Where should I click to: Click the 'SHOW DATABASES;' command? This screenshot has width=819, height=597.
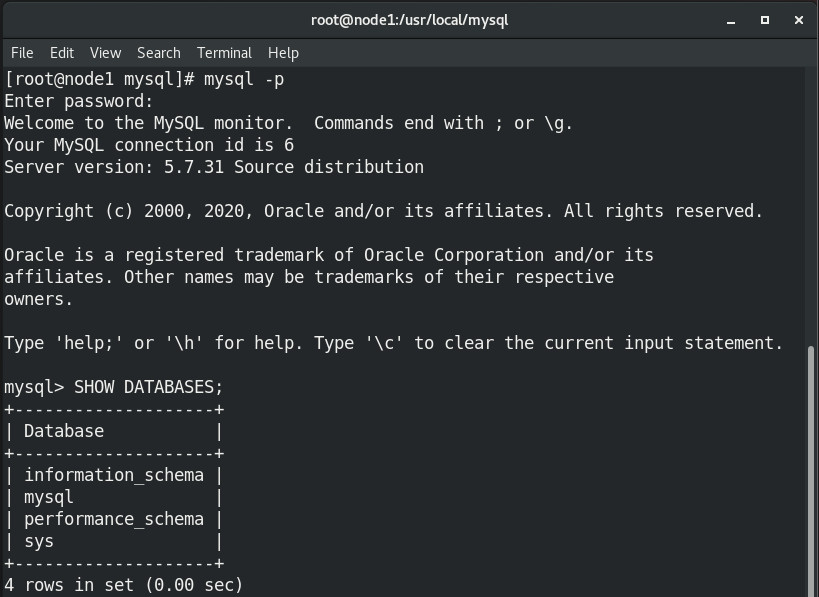(148, 387)
